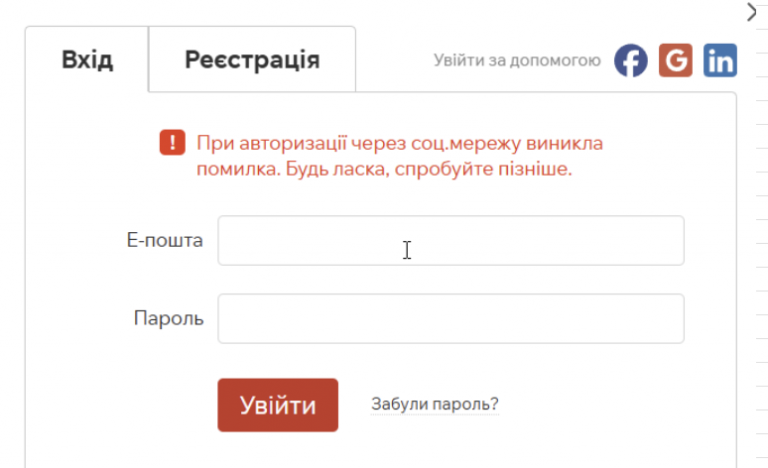Focus the Е-пошта input field
The image size is (768, 468).
tap(451, 241)
